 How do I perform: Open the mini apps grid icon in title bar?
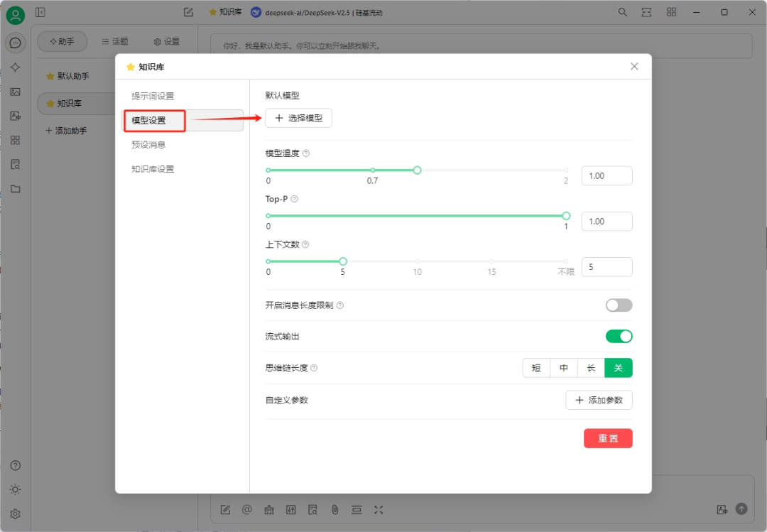671,12
